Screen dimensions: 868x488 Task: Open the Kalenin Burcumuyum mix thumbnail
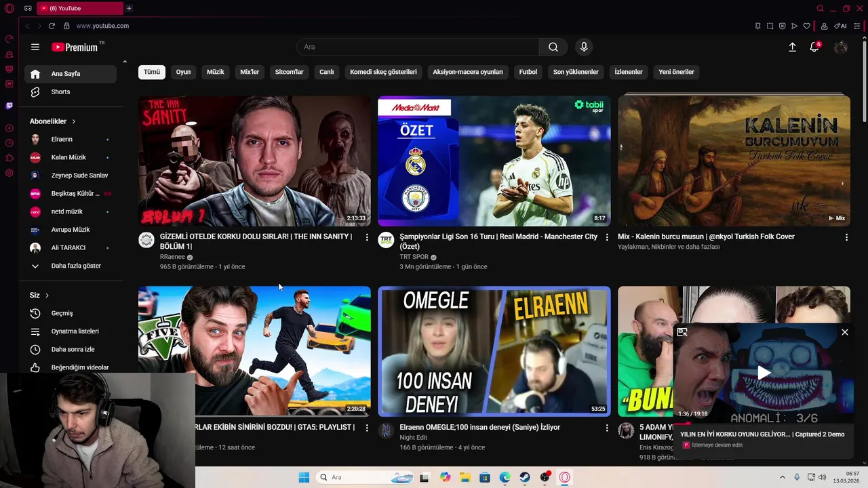pos(734,161)
